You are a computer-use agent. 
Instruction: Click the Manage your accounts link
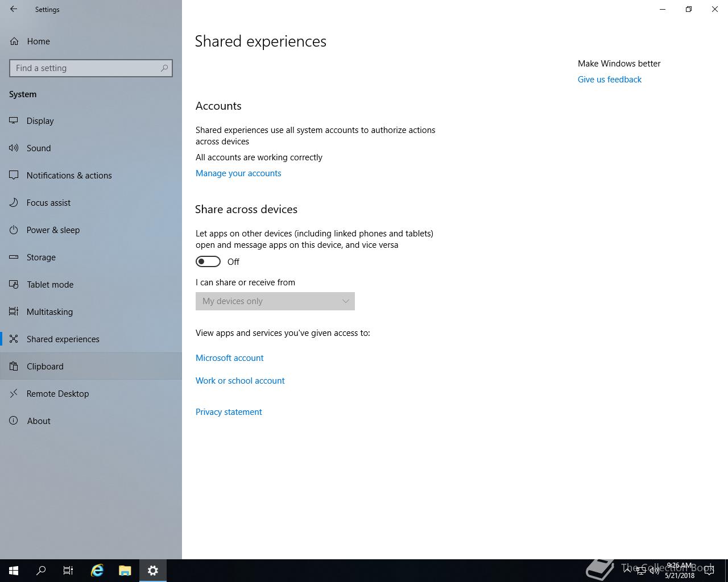click(238, 173)
